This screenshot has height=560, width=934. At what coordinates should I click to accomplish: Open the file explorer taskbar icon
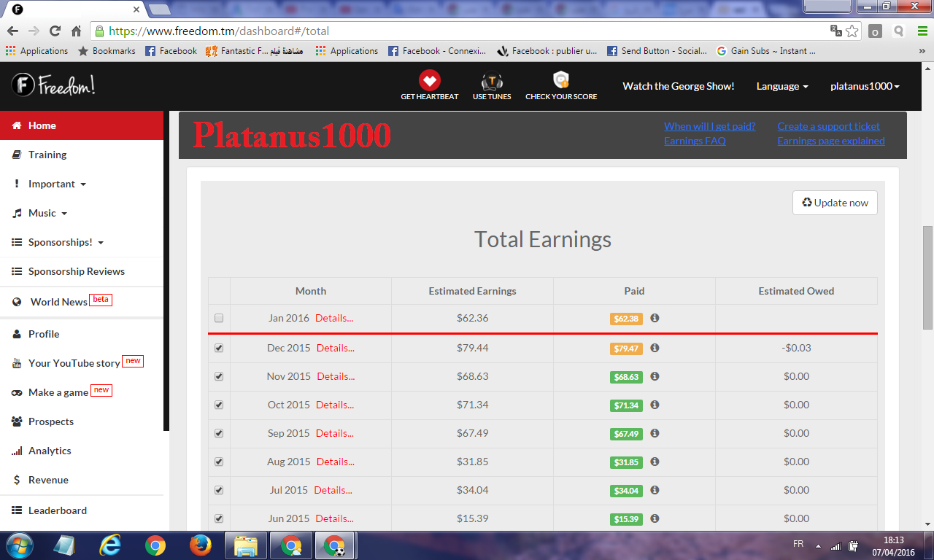[246, 545]
